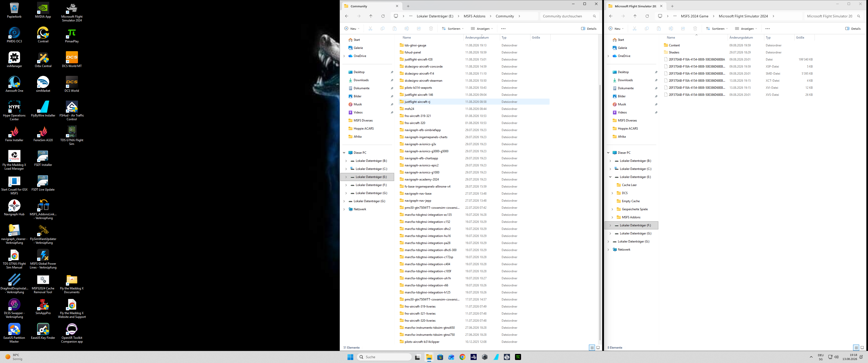Open File Explorer from taskbar
The image size is (868, 363).
click(429, 357)
